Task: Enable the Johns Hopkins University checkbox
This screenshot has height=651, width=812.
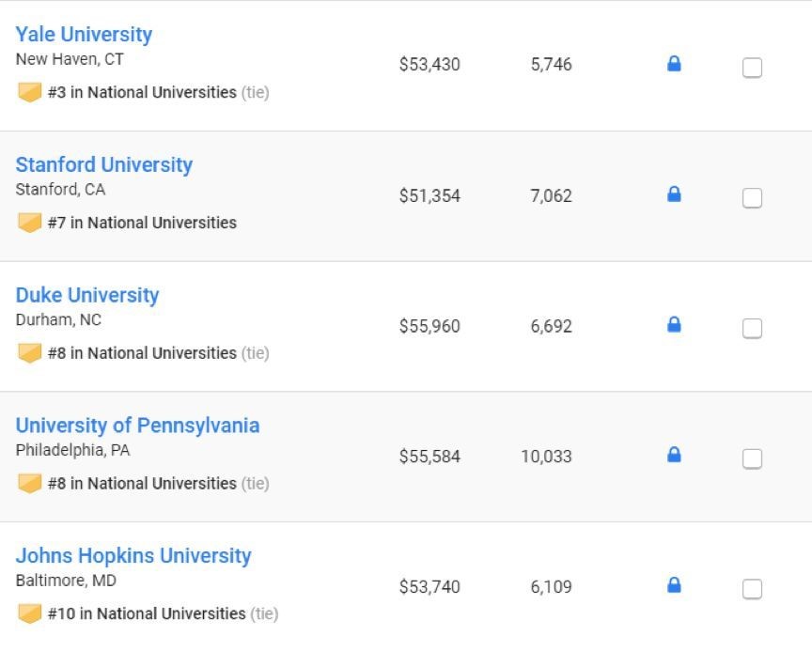Action: point(752,589)
